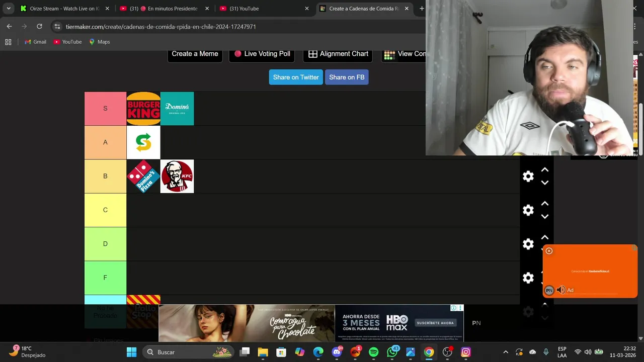The image size is (644, 362).
Task: Open Chrome apps grid in bookmarks bar
Action: coord(8,42)
